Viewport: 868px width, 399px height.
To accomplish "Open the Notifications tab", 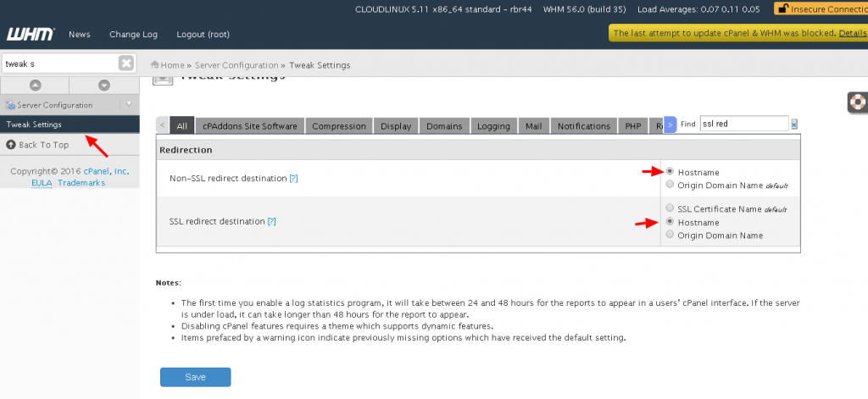I will click(x=584, y=125).
